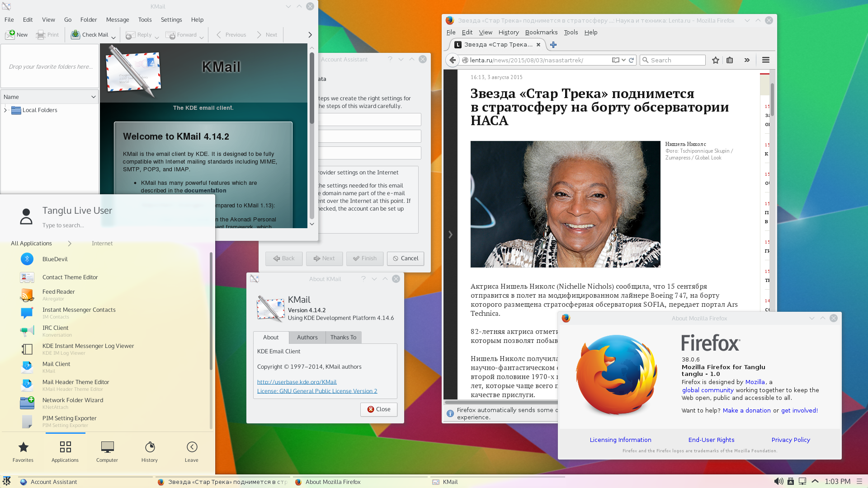The height and width of the screenshot is (488, 868).
Task: Open Reply dropdown arrow in KMail
Action: pos(157,38)
